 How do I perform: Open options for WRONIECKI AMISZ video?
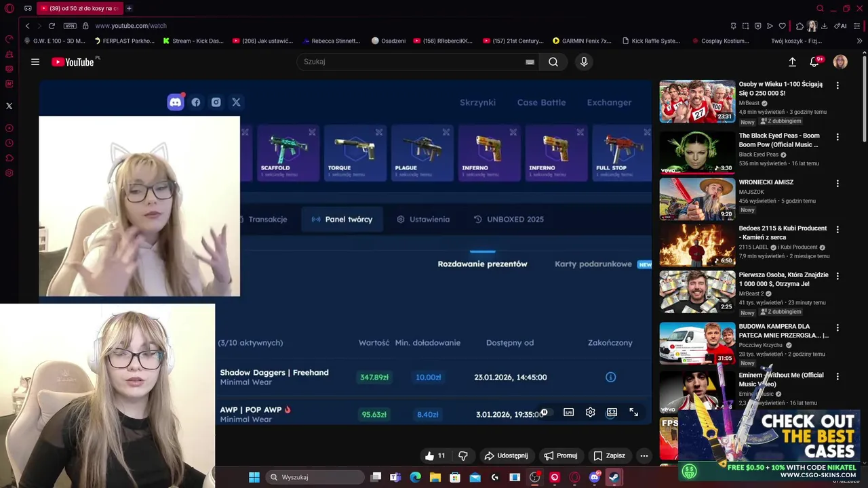[837, 184]
